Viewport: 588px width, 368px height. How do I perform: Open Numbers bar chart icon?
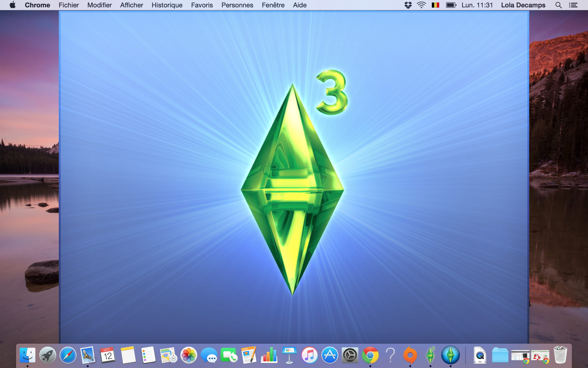[269, 355]
